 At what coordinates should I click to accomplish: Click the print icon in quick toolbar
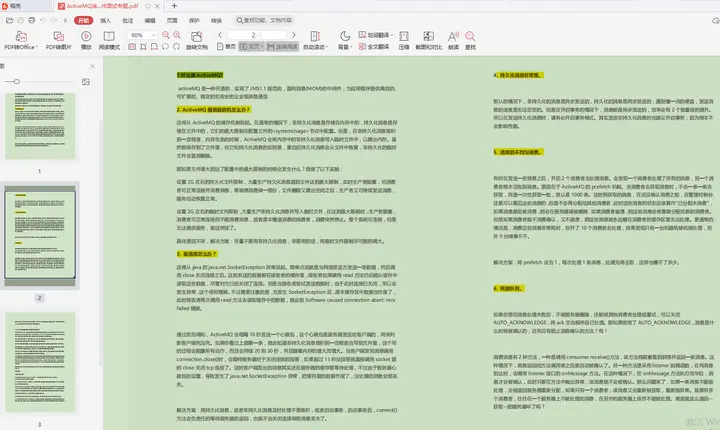pos(32,20)
